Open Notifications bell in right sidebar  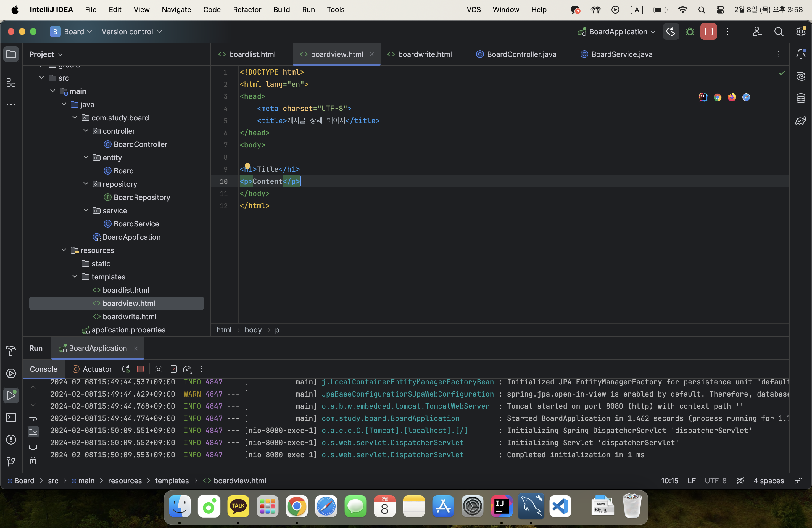point(800,54)
